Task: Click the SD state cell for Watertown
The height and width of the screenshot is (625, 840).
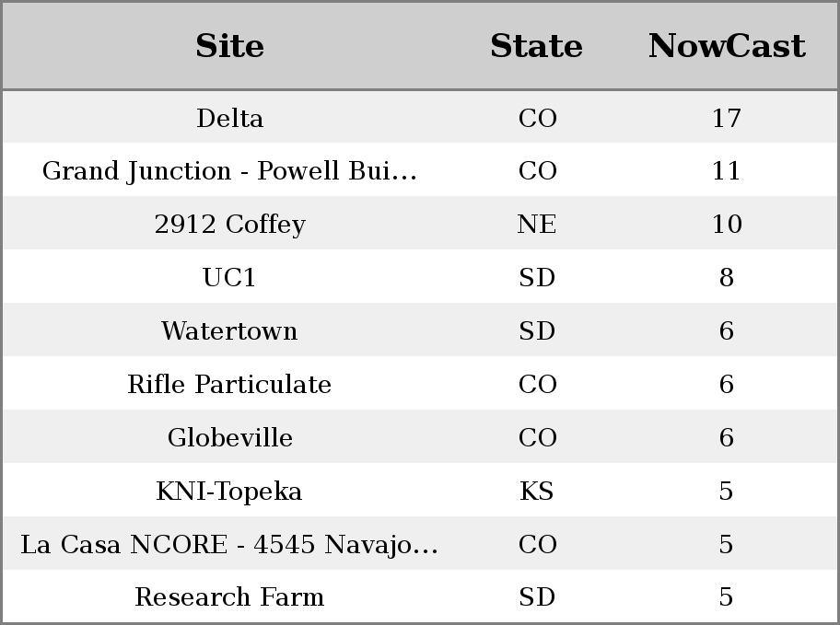Action: [536, 330]
